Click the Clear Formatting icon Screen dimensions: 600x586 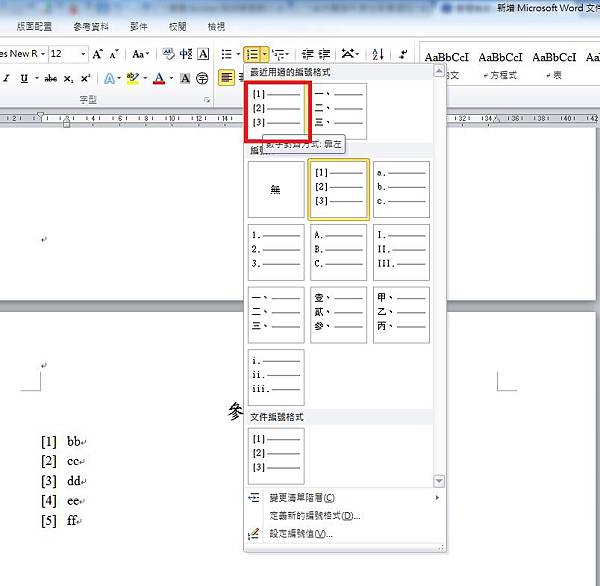(x=168, y=54)
